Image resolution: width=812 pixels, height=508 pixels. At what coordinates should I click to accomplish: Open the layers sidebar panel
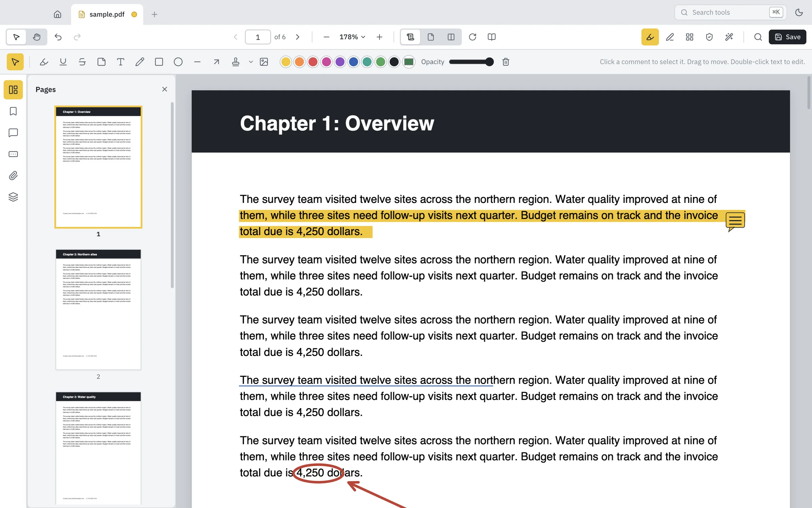13,197
